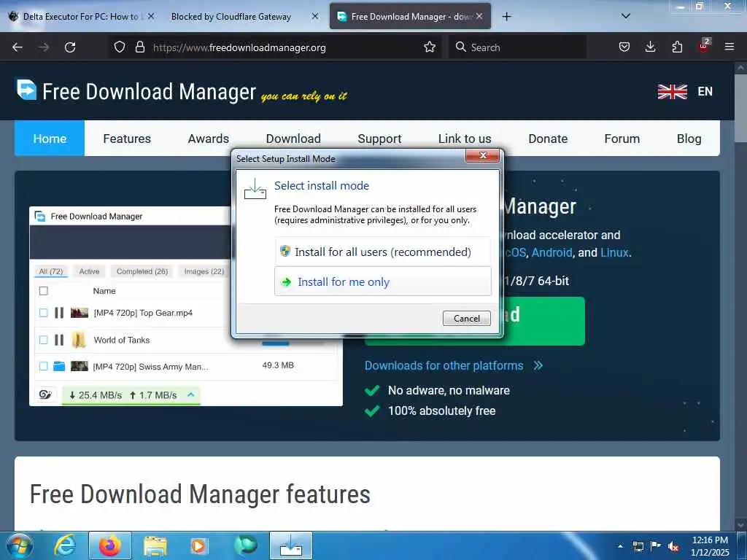Click the pause icon beside World of Tanks
The width and height of the screenshot is (747, 560).
coord(59,340)
